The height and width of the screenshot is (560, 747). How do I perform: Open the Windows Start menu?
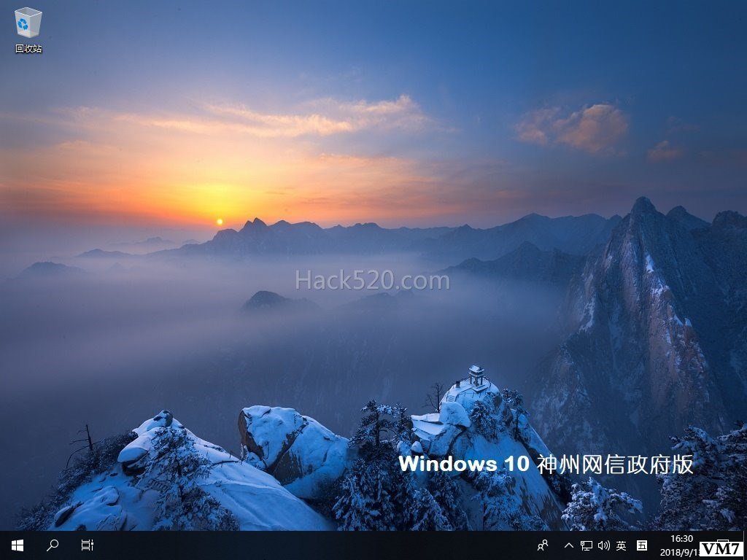pyautogui.click(x=18, y=545)
